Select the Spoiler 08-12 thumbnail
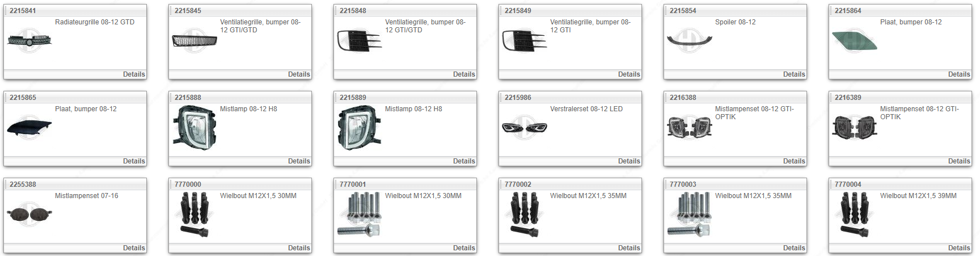 pos(690,40)
